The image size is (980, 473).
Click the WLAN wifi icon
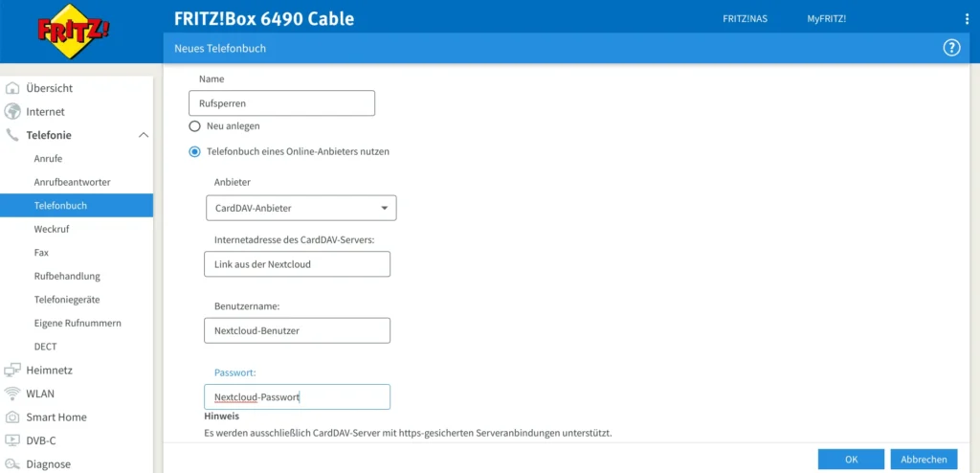[x=12, y=394]
